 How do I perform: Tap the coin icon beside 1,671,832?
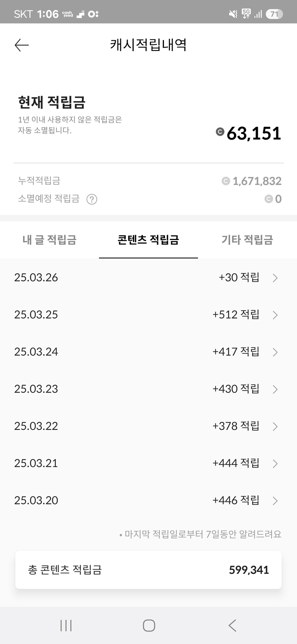(225, 181)
